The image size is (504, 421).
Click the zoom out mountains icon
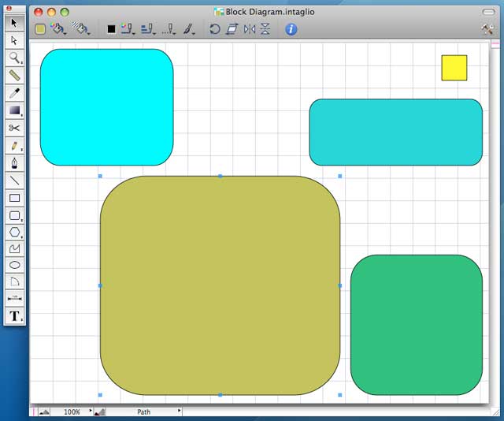(44, 412)
